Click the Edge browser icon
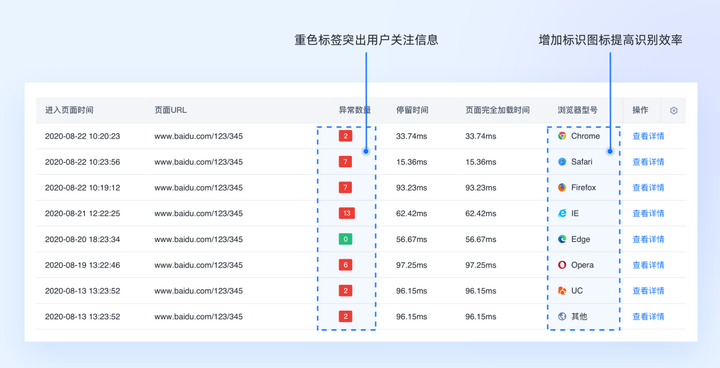Screen dimensions: 720x368 pyautogui.click(x=562, y=239)
